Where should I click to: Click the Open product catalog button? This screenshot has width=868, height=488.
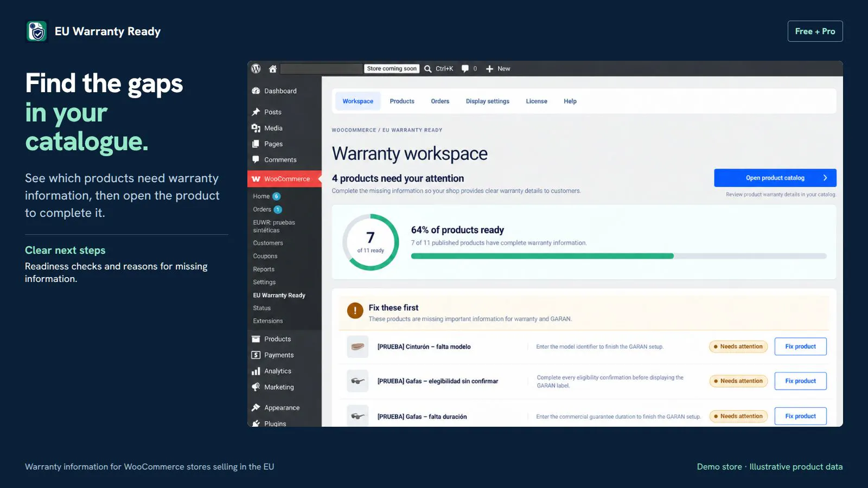coord(775,178)
